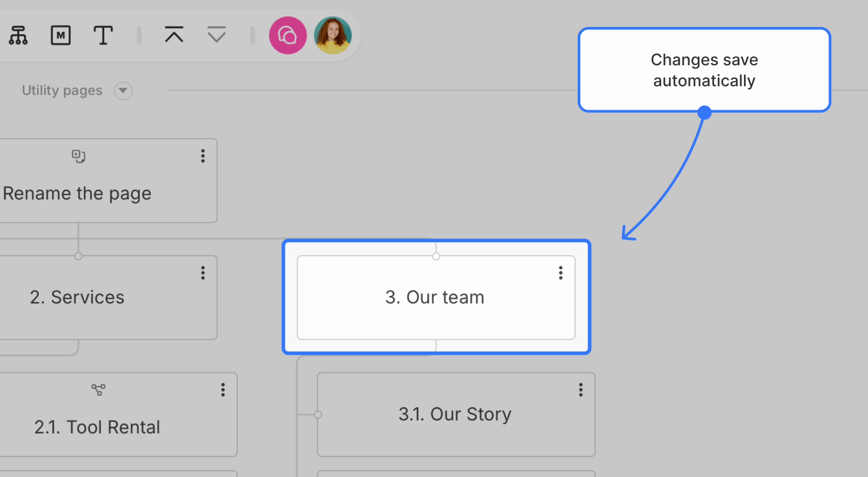The height and width of the screenshot is (477, 868).
Task: Select the 3. Our team page title
Action: [x=435, y=297]
